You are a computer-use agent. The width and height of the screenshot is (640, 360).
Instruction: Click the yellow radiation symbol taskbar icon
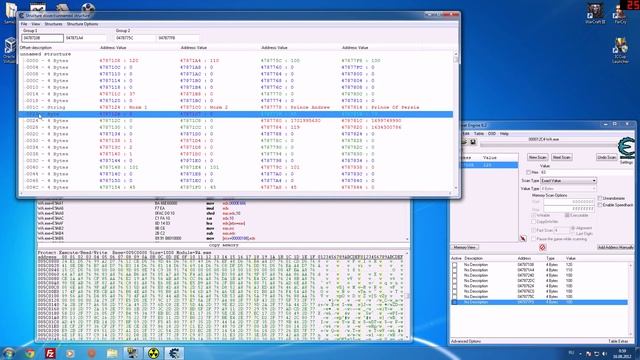pyautogui.click(x=153, y=353)
